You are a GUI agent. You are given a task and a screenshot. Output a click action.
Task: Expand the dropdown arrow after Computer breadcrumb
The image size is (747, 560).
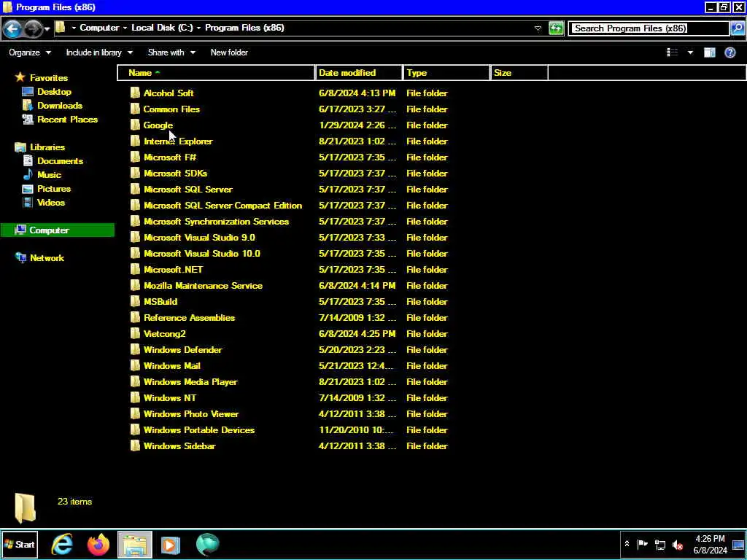click(x=125, y=28)
